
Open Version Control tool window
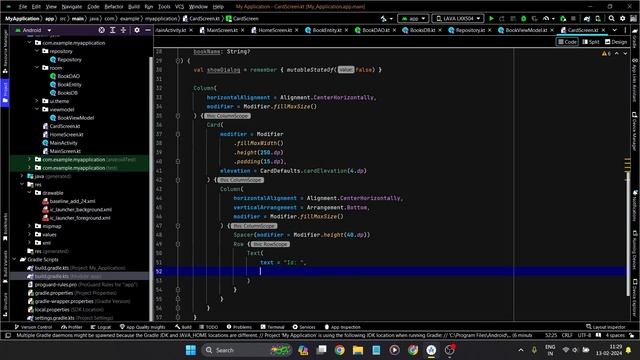point(33,327)
